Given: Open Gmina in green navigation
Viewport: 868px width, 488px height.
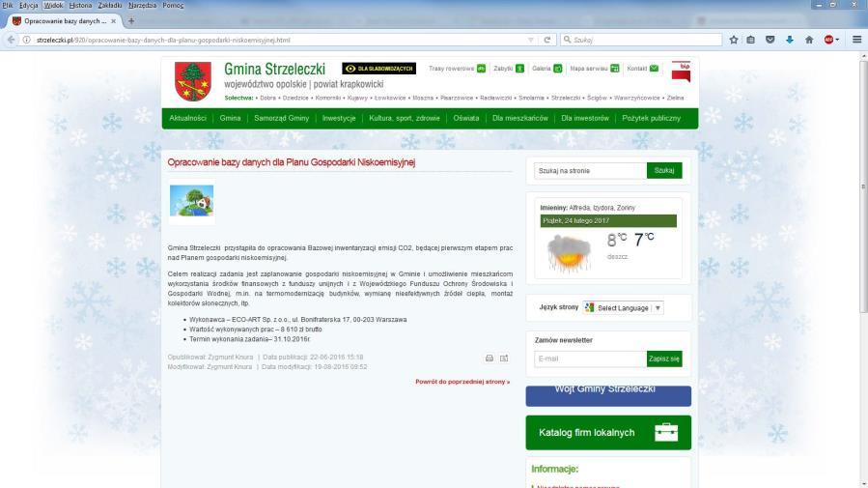Looking at the screenshot, I should (230, 119).
